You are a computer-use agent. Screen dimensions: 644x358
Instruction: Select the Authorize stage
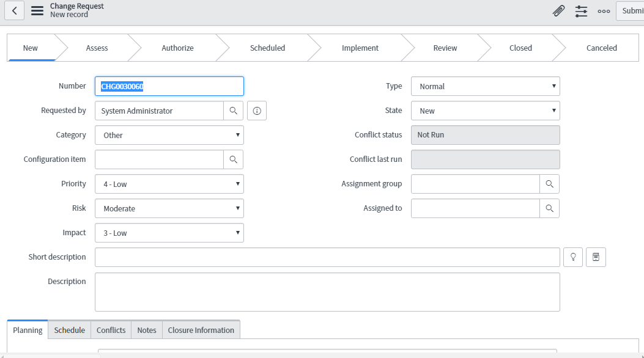tap(177, 48)
